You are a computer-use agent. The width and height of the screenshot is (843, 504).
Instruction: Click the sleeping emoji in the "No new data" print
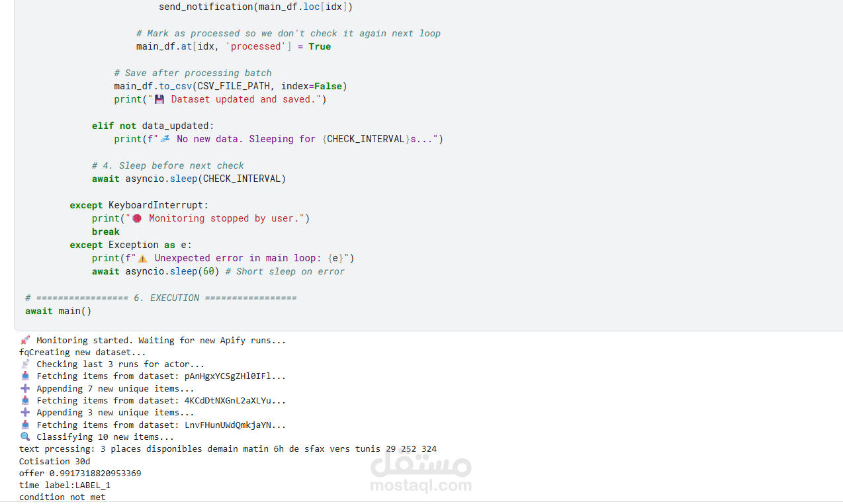point(165,139)
